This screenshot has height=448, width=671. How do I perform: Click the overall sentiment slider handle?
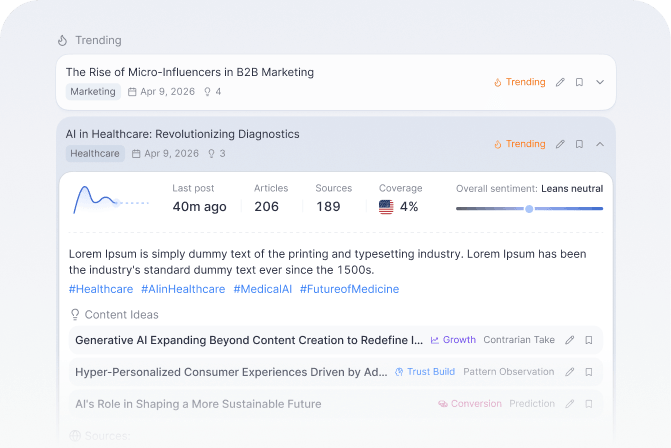[x=529, y=209]
